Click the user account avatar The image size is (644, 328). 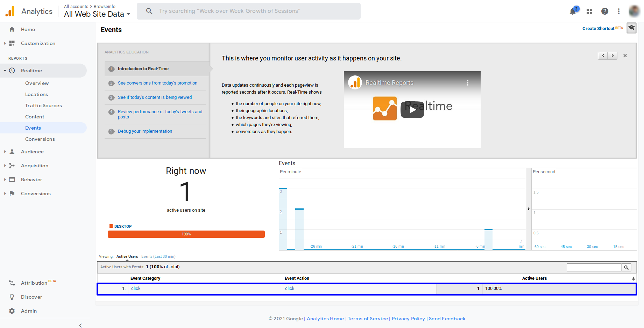pos(634,11)
